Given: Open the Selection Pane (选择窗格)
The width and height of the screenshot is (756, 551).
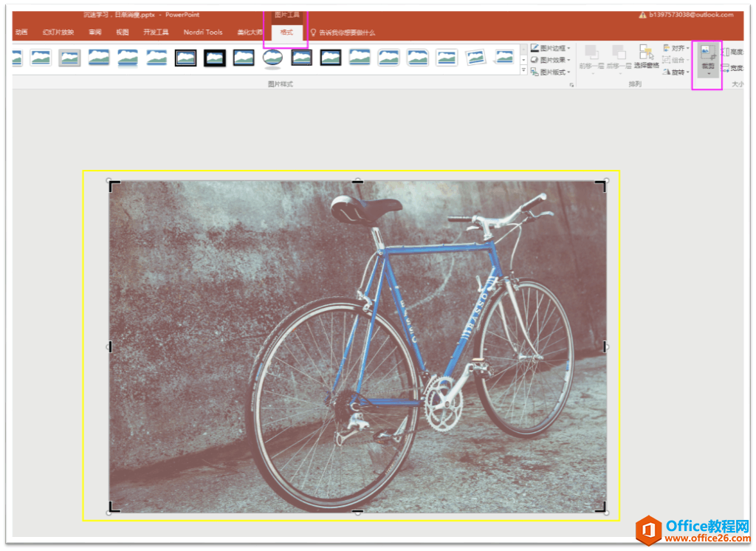Looking at the screenshot, I should pos(646,56).
